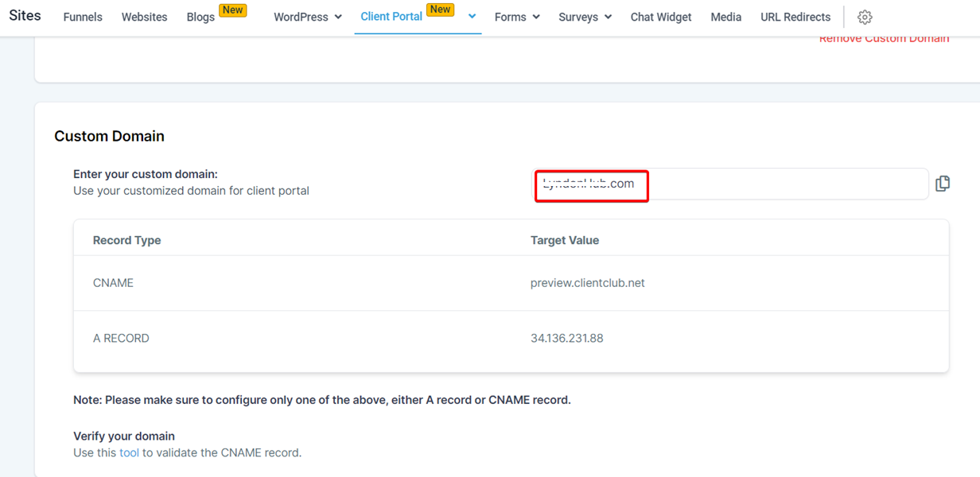The image size is (980, 477).
Task: Click the custom domain input field
Action: point(730,184)
